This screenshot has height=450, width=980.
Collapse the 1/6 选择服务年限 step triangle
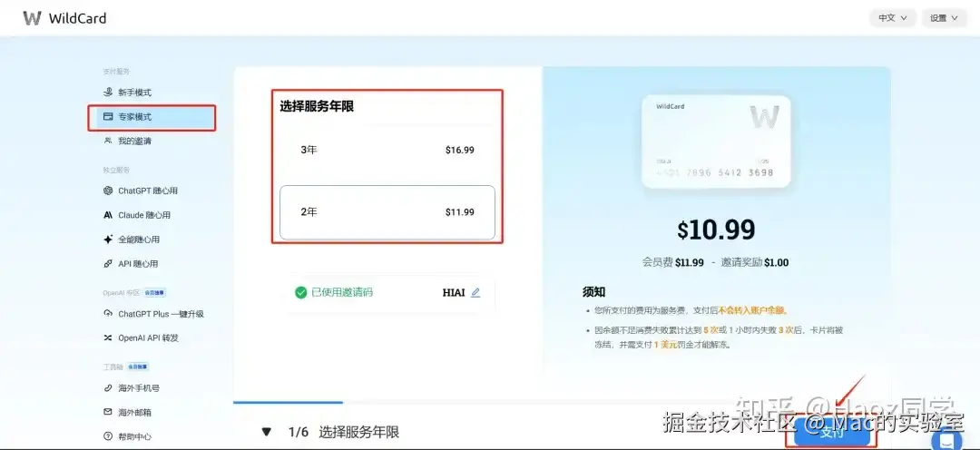pyautogui.click(x=267, y=432)
